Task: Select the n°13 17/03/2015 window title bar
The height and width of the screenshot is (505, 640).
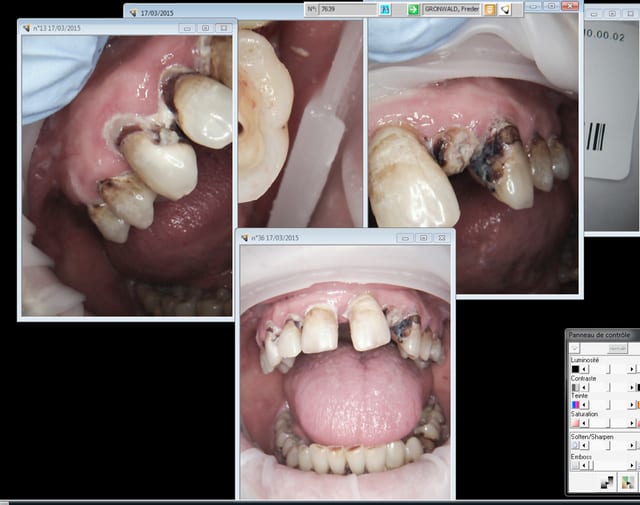Action: 100,28
